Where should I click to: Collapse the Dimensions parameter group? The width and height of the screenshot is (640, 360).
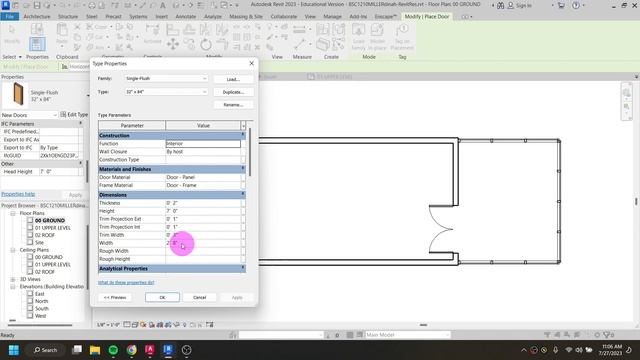point(243,195)
